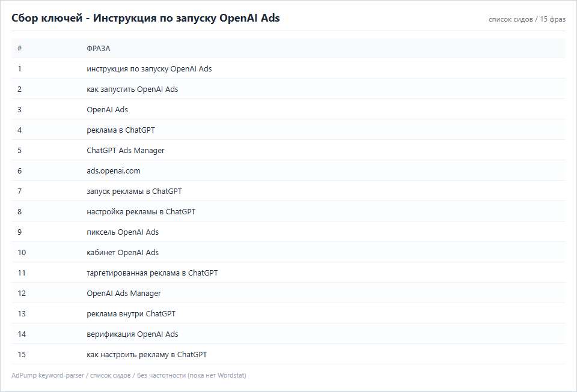
Task: Select phrase "OpenAI Ads Manager"
Action: 124,294
